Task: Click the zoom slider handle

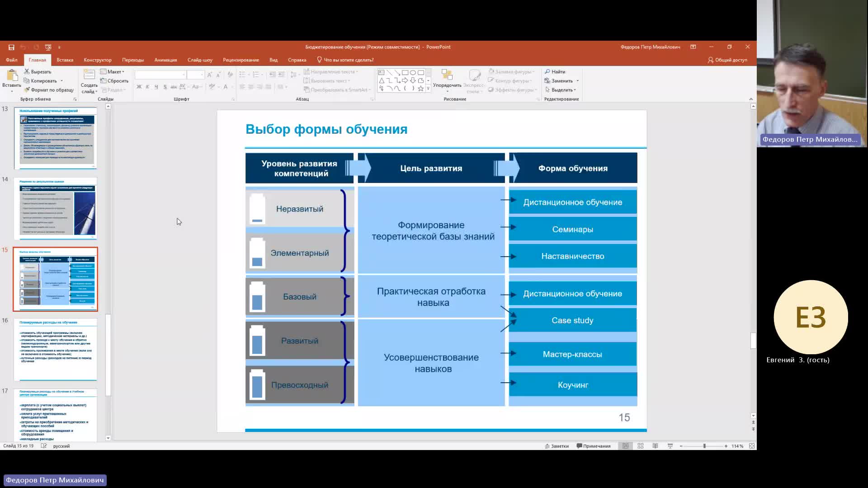Action: [x=704, y=446]
